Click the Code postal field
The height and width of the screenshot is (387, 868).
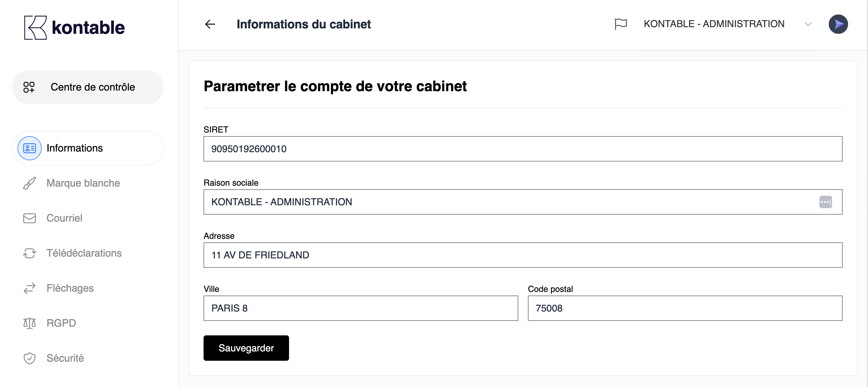(x=685, y=308)
